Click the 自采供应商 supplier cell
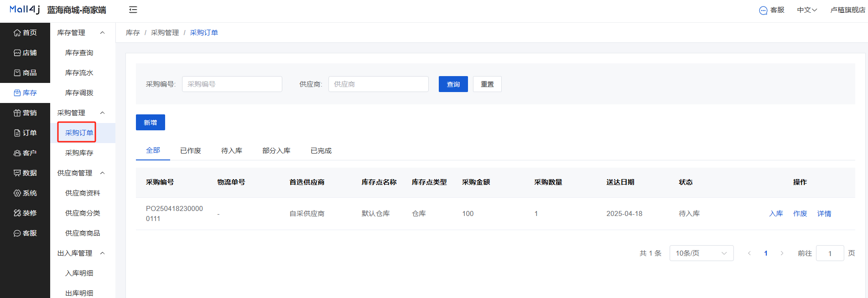The height and width of the screenshot is (298, 868). (307, 214)
